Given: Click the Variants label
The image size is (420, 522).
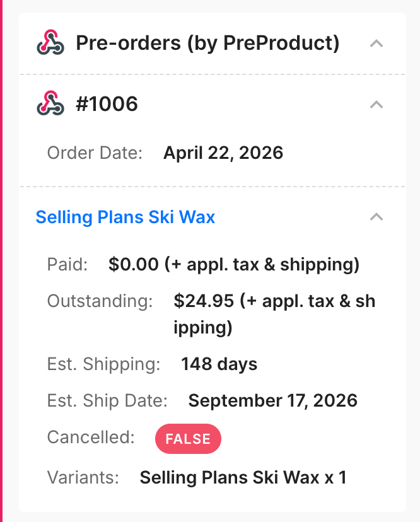Looking at the screenshot, I should pos(83,477).
